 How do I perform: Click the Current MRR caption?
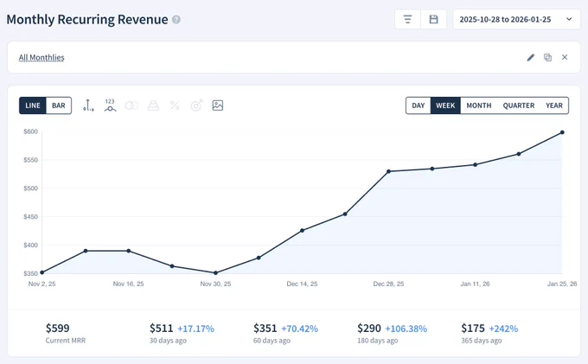coord(66,341)
